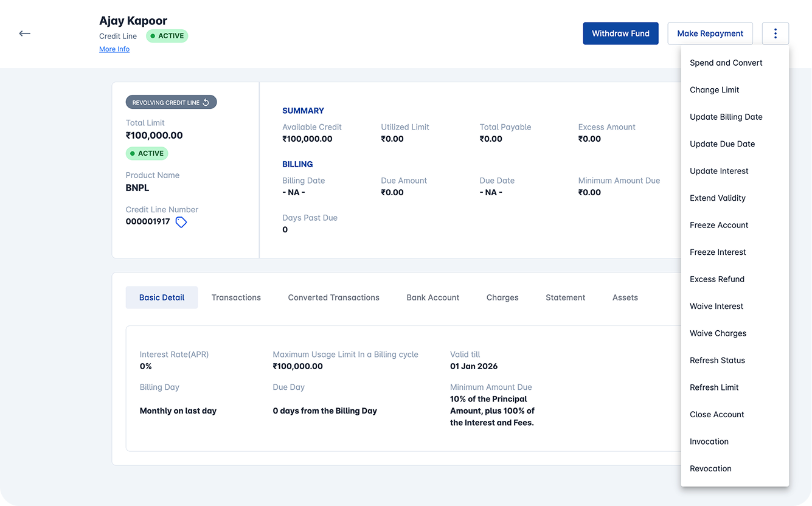Image resolution: width=812 pixels, height=506 pixels.
Task: Select Spend and Convert from the menu
Action: click(x=726, y=63)
